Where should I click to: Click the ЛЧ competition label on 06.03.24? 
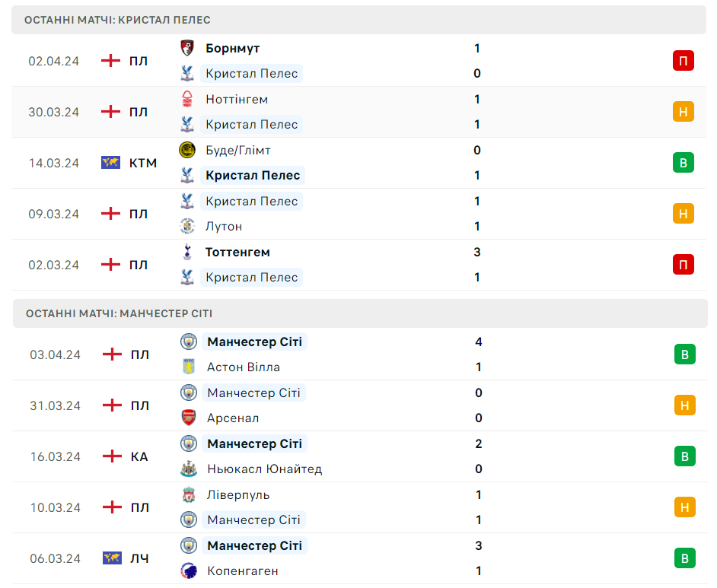(x=139, y=558)
